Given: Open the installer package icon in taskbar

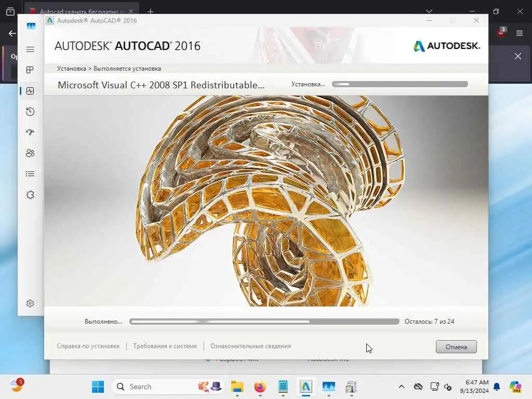Looking at the screenshot, I should pyautogui.click(x=351, y=387).
